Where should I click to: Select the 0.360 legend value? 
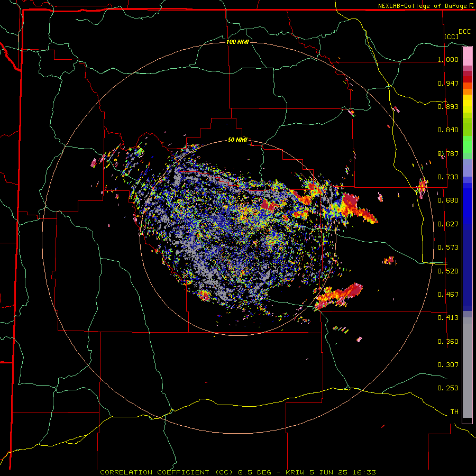tap(448, 342)
